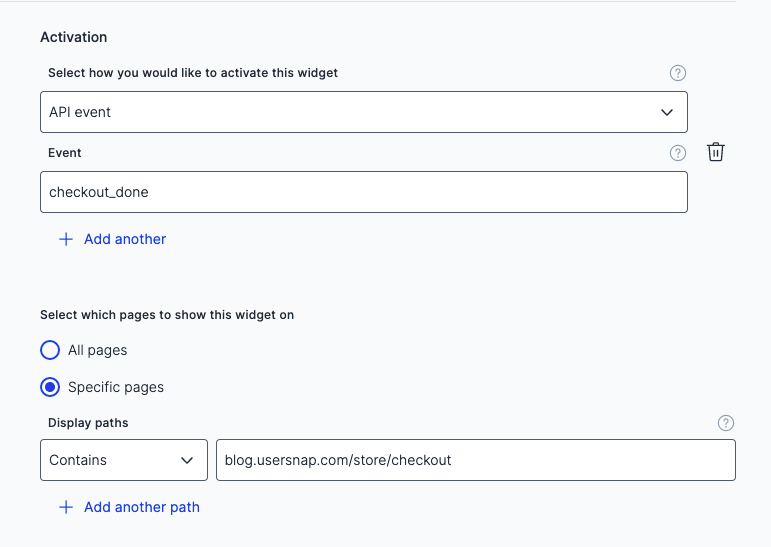The width and height of the screenshot is (771, 547).
Task: Focus the checkout_done event name field
Action: pyautogui.click(x=363, y=192)
